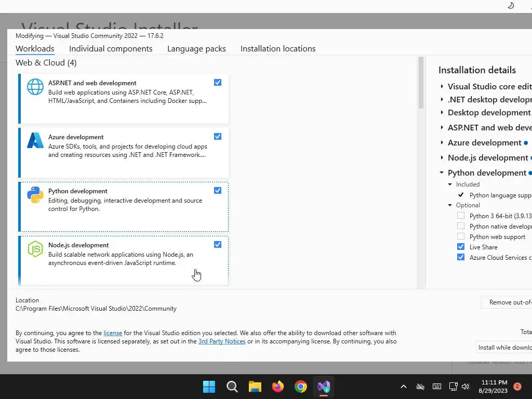Switch to Installation locations tab
Viewport: 532px width, 399px height.
(278, 48)
